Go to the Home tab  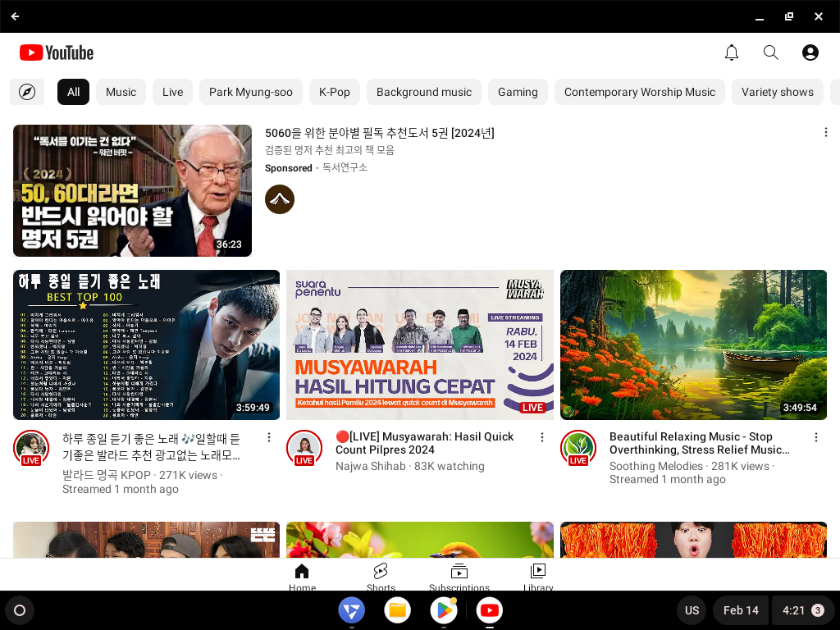302,576
